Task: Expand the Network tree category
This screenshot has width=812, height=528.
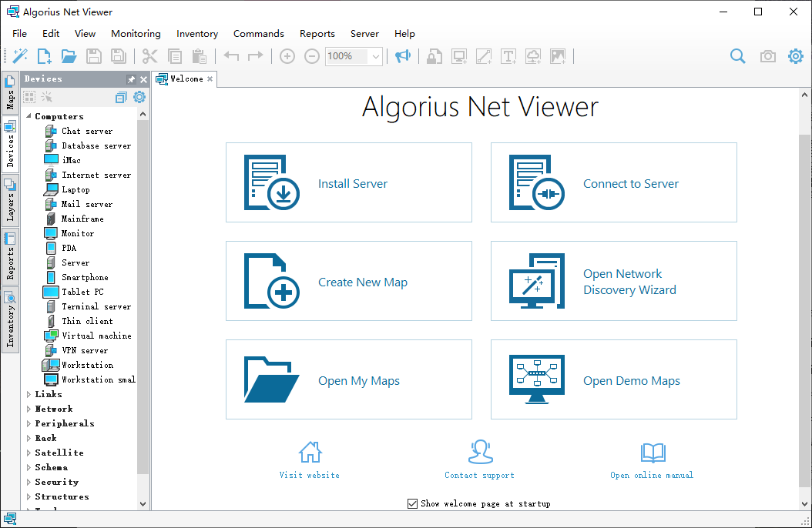Action: tap(29, 409)
